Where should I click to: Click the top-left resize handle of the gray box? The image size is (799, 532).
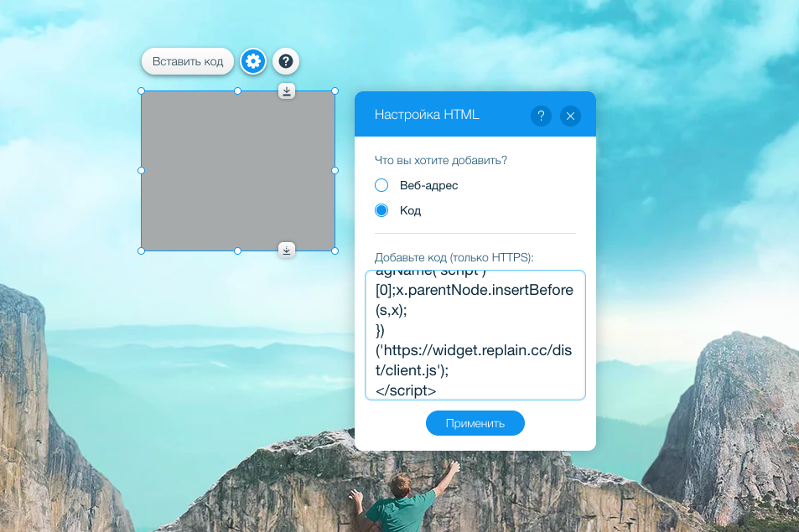pyautogui.click(x=142, y=91)
